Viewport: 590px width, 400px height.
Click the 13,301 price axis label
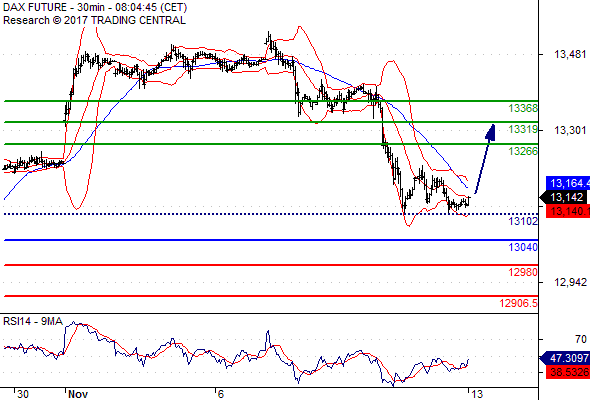570,131
